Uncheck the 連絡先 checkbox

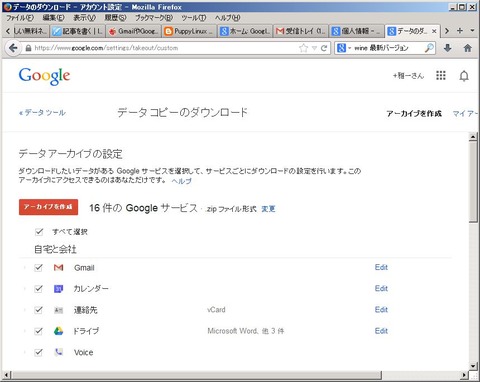39,310
